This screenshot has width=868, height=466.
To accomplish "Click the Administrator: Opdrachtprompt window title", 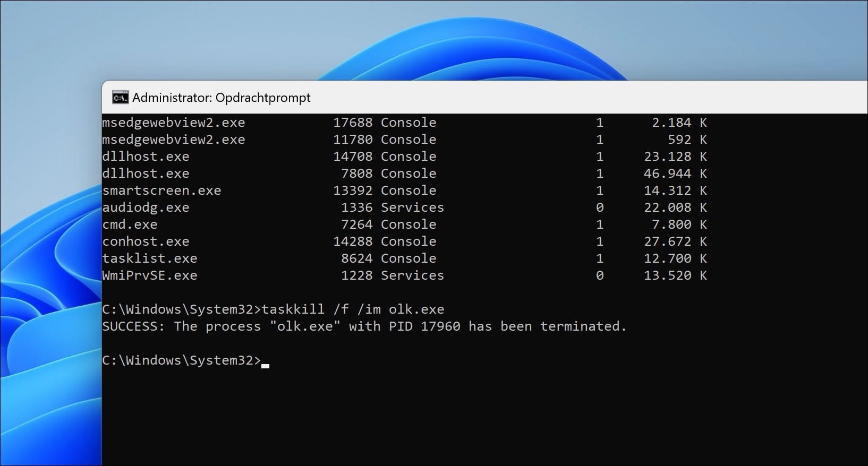I will click(222, 98).
